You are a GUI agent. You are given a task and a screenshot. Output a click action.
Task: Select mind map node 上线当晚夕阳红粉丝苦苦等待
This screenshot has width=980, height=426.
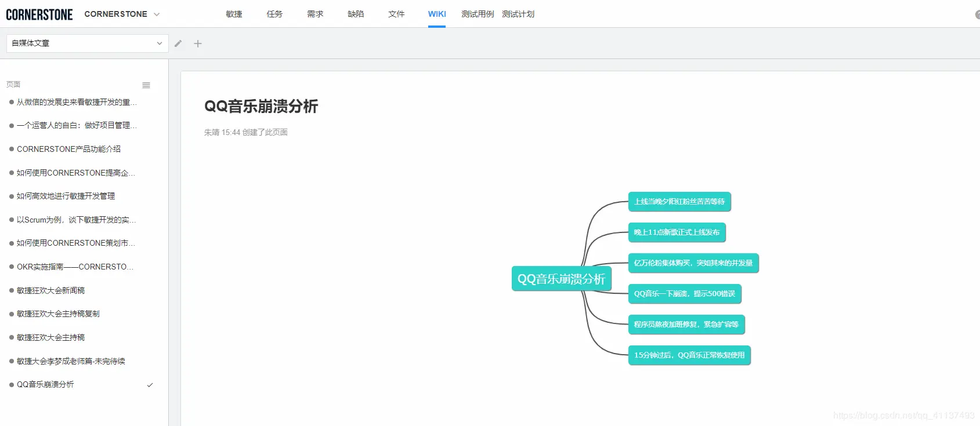[679, 202]
